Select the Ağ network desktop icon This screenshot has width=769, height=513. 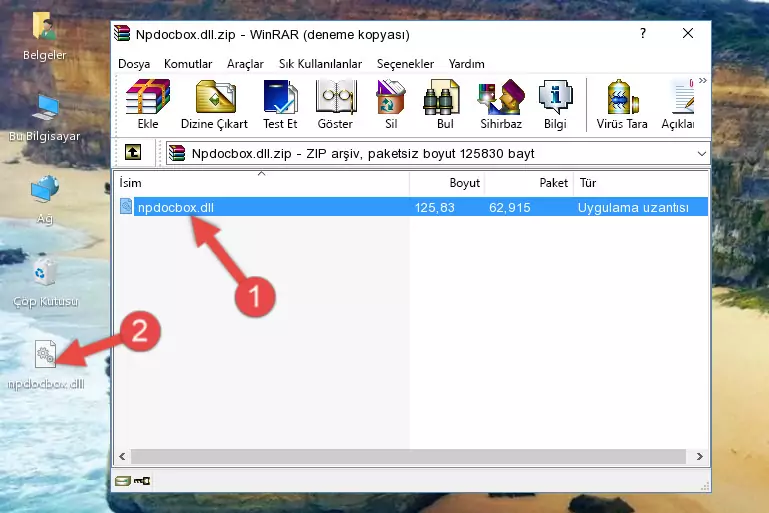45,200
